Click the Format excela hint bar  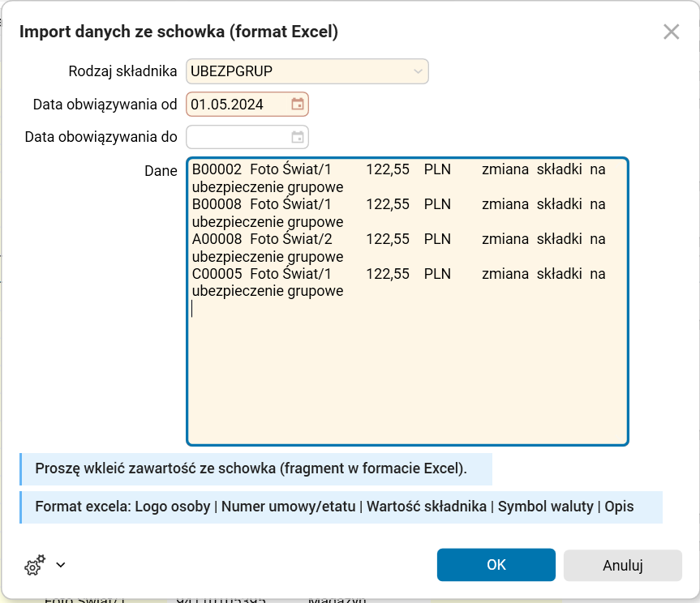(334, 507)
